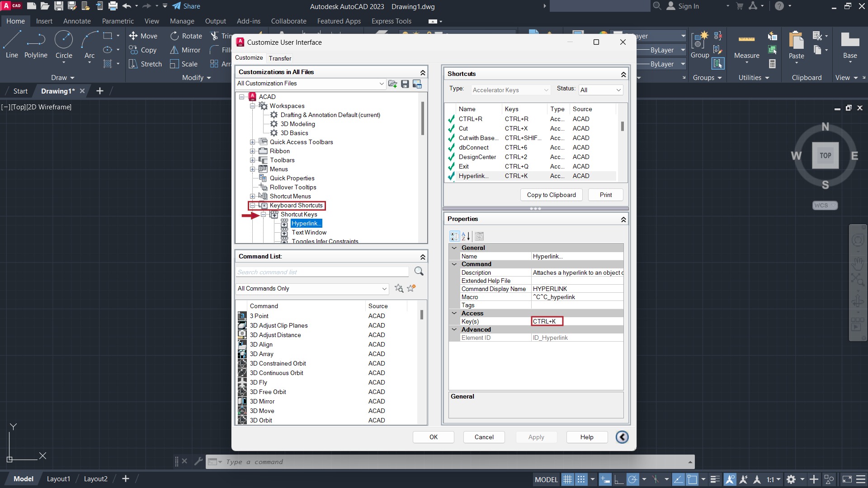Click the CTRL+K Key(s) value field
Image resolution: width=868 pixels, height=488 pixels.
(547, 321)
